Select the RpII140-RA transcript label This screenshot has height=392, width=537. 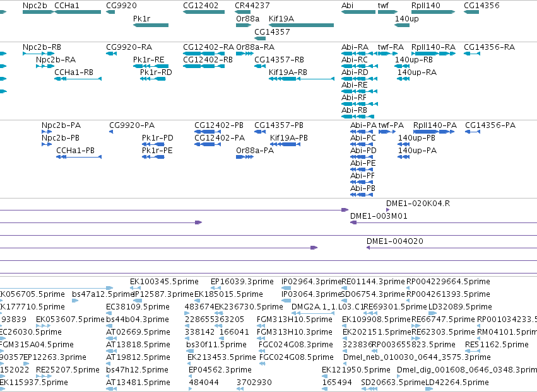pyautogui.click(x=434, y=47)
